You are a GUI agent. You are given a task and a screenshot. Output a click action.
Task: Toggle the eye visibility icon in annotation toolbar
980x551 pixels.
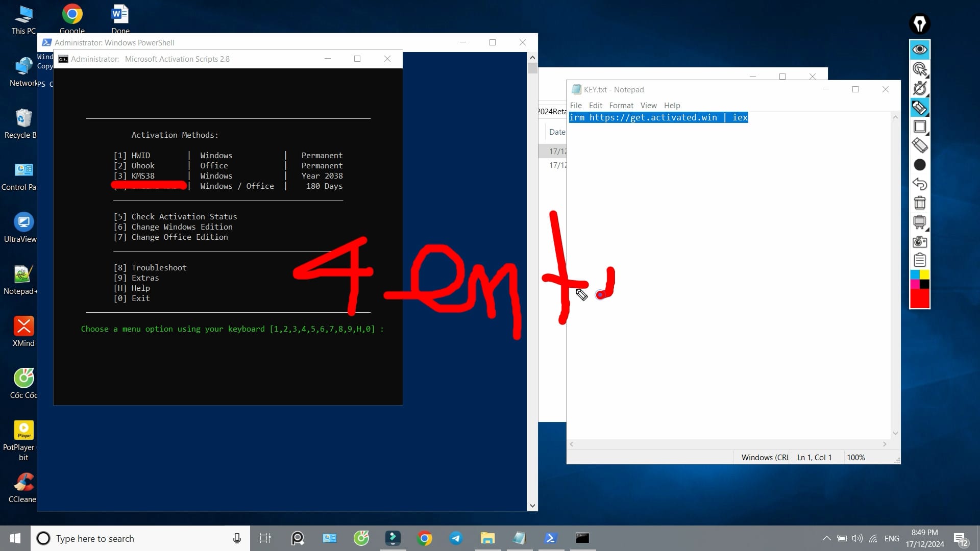(920, 49)
